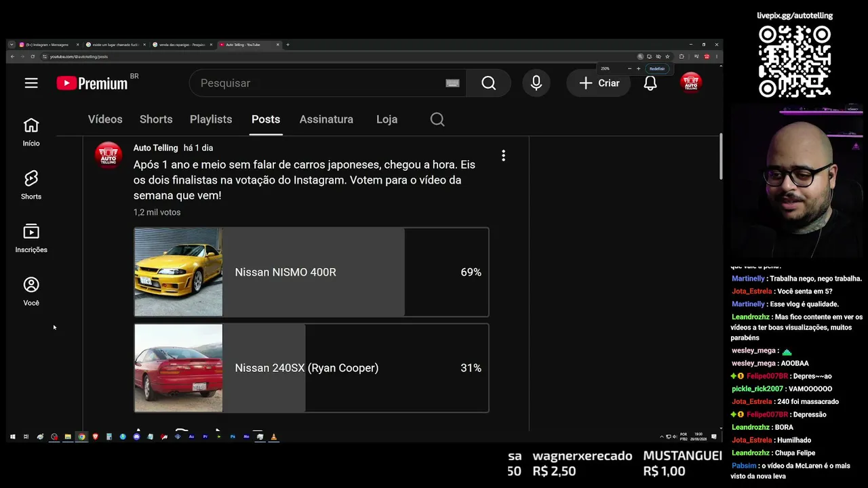Open the YouTube hamburger guide menu
Viewport: 868px width, 488px height.
pyautogui.click(x=31, y=83)
